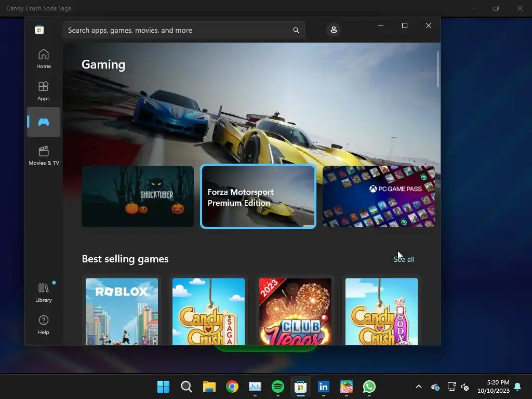Open the clock and date 5:20 PM
This screenshot has height=399, width=532.
click(x=494, y=387)
